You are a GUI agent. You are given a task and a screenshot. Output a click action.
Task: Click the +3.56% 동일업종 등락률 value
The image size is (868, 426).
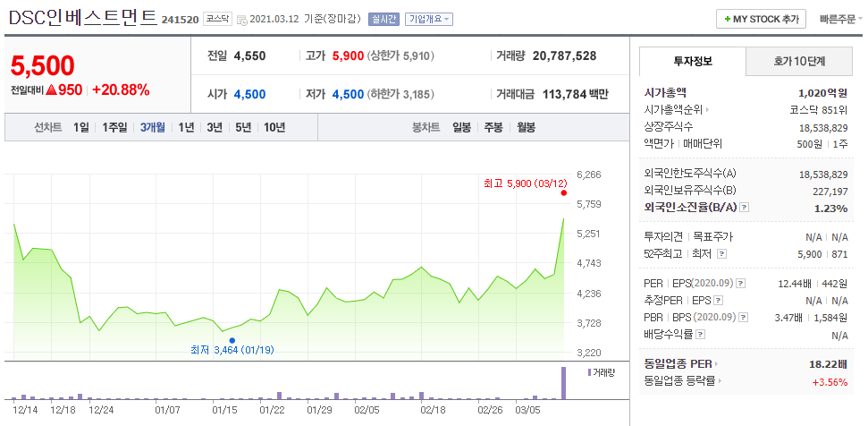(x=830, y=381)
